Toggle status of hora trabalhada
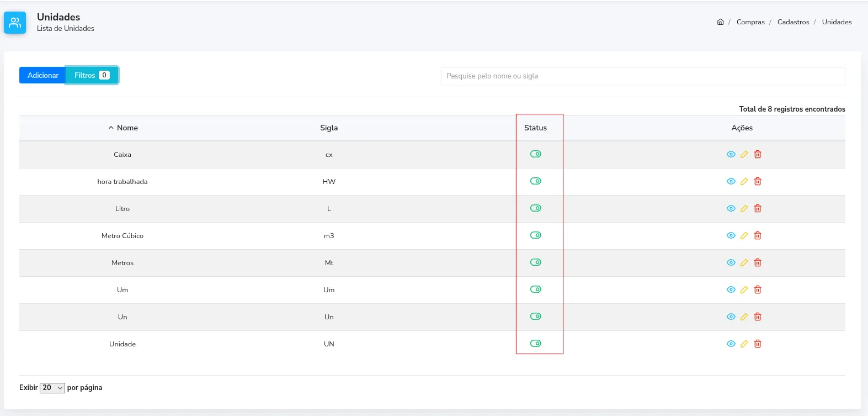The width and height of the screenshot is (868, 416). click(x=536, y=181)
